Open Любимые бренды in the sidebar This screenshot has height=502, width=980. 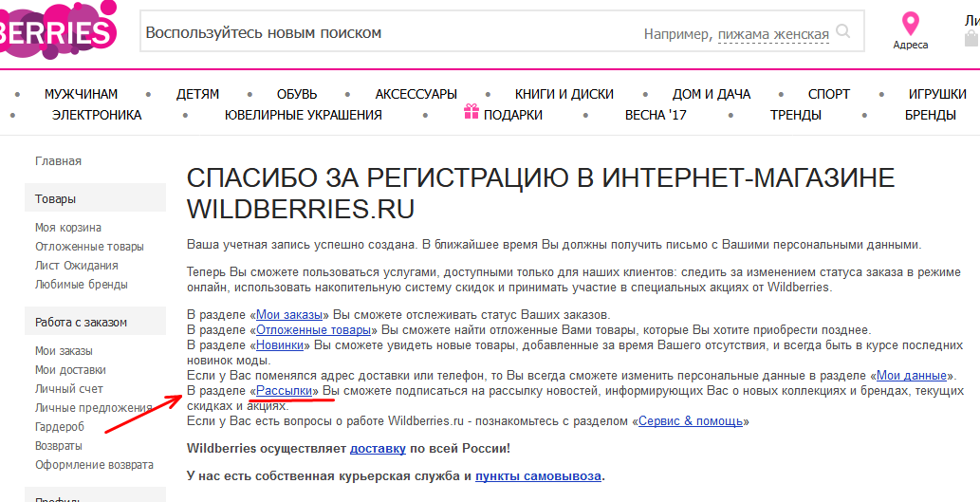tap(82, 285)
